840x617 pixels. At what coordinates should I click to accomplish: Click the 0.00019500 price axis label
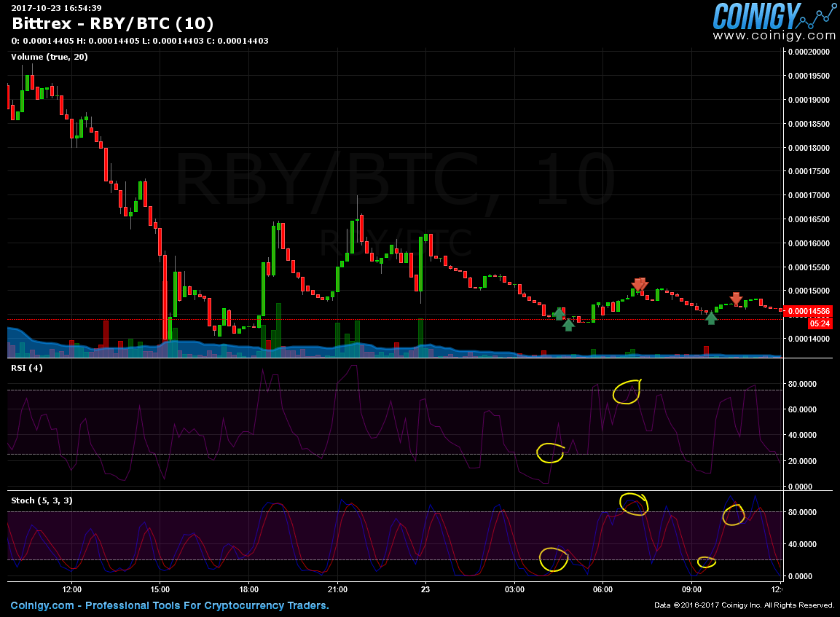(x=809, y=76)
